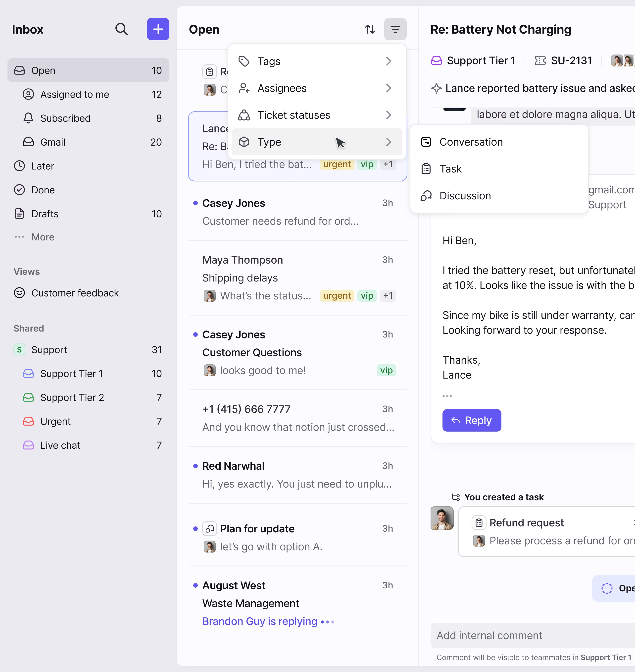Click the discussion icon on Plan for update

tap(209, 529)
